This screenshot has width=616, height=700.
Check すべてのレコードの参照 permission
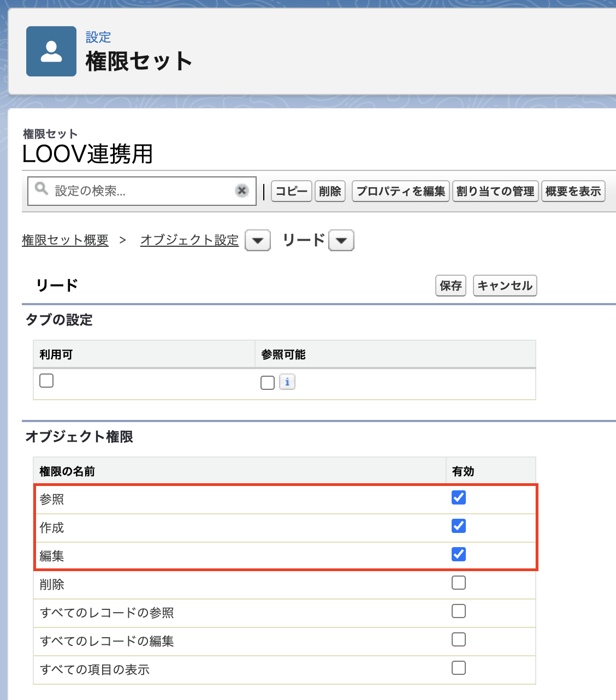(x=459, y=611)
